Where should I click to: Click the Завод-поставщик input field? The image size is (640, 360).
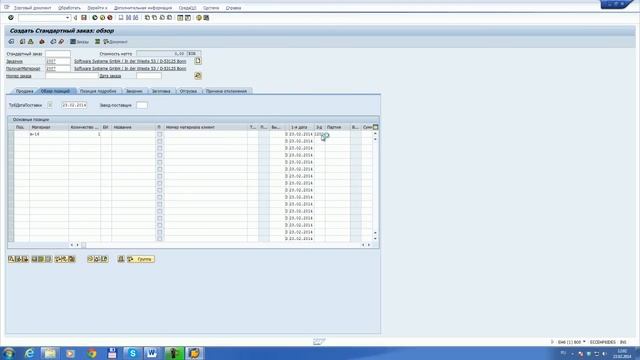(142, 105)
